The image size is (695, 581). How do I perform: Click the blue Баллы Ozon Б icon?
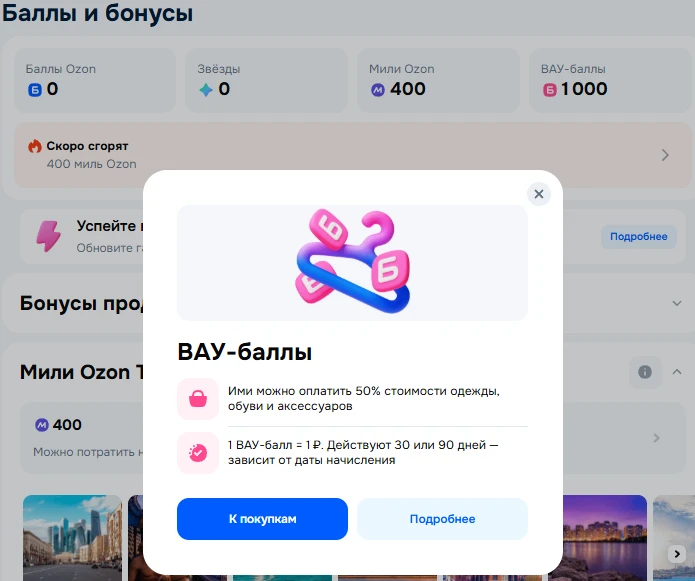click(35, 90)
